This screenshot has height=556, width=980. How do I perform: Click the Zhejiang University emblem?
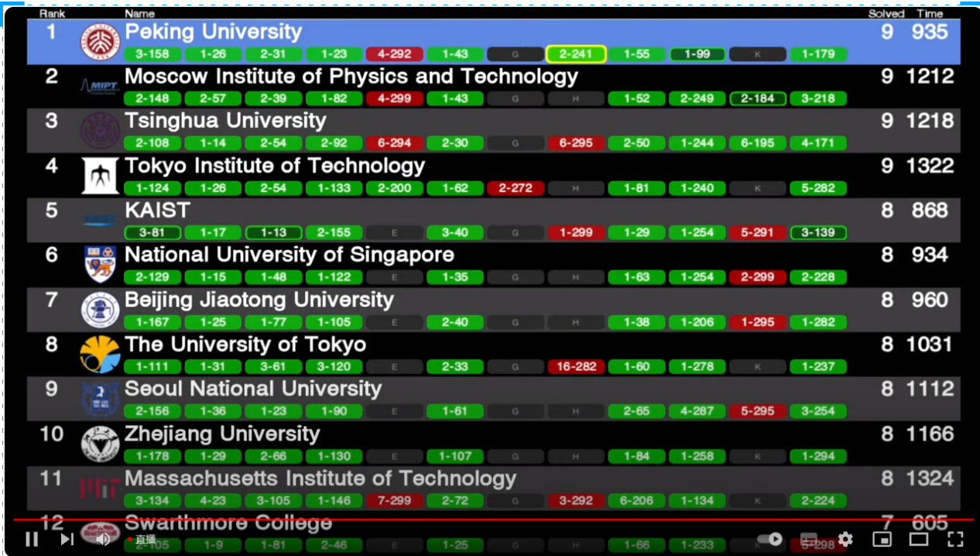[x=101, y=444]
